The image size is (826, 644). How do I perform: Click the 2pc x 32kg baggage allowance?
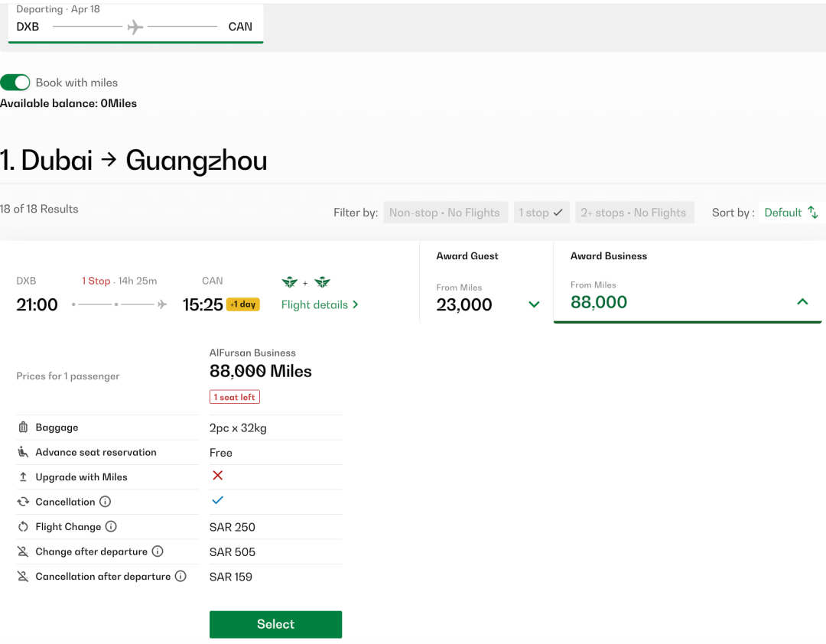tap(238, 428)
